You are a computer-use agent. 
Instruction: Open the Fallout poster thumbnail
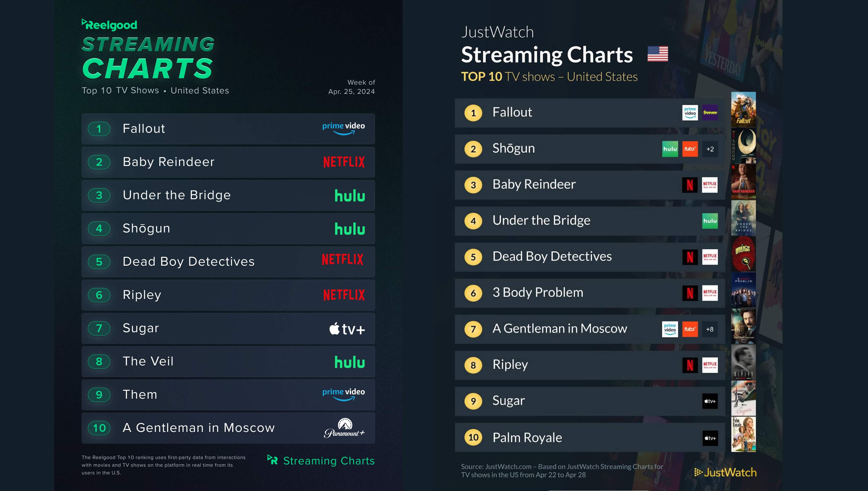(743, 109)
